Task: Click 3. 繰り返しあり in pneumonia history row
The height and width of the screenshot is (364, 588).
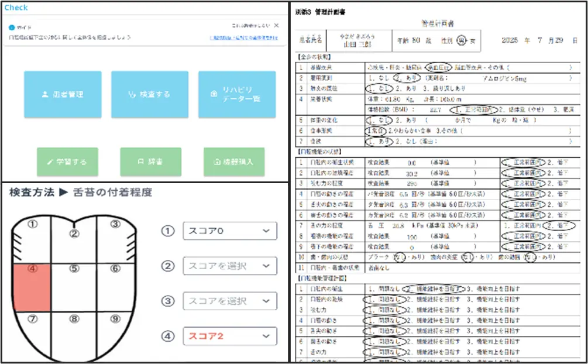Action: 443,88
